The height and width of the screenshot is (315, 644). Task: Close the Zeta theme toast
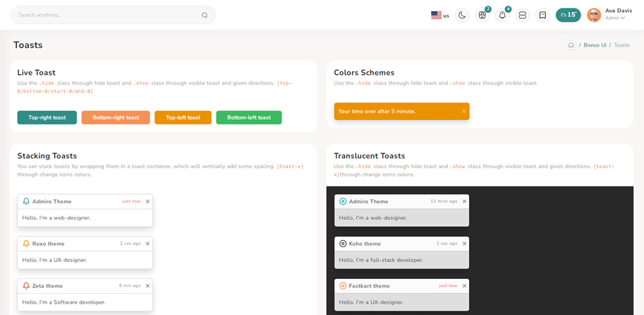pos(147,285)
